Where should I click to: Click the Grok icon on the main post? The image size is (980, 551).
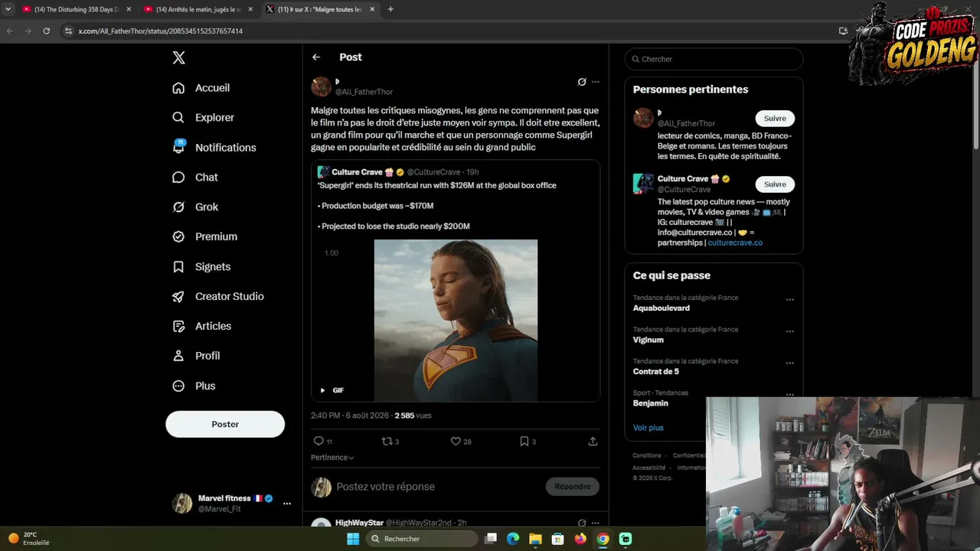pos(582,82)
